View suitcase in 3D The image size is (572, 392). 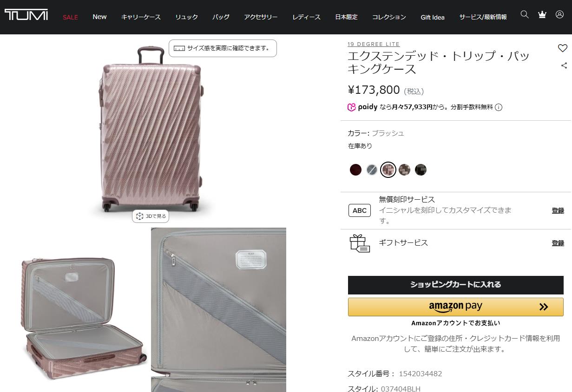(151, 216)
